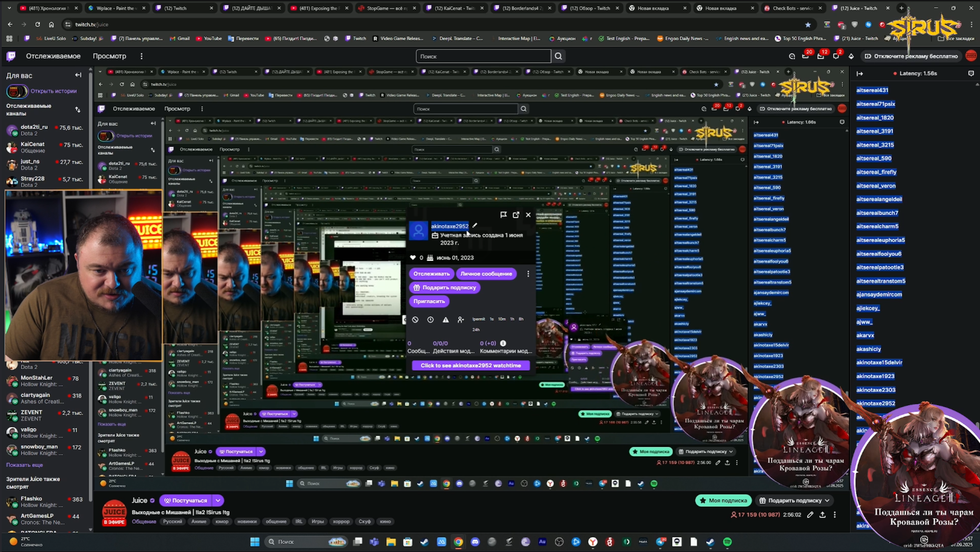
Task: Click the largest green Моя подписка button
Action: pos(723,501)
